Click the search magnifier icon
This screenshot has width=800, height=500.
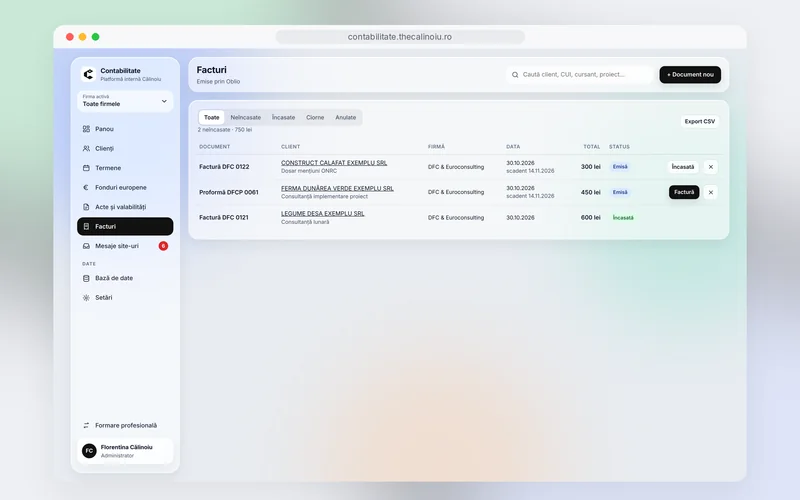pos(515,74)
